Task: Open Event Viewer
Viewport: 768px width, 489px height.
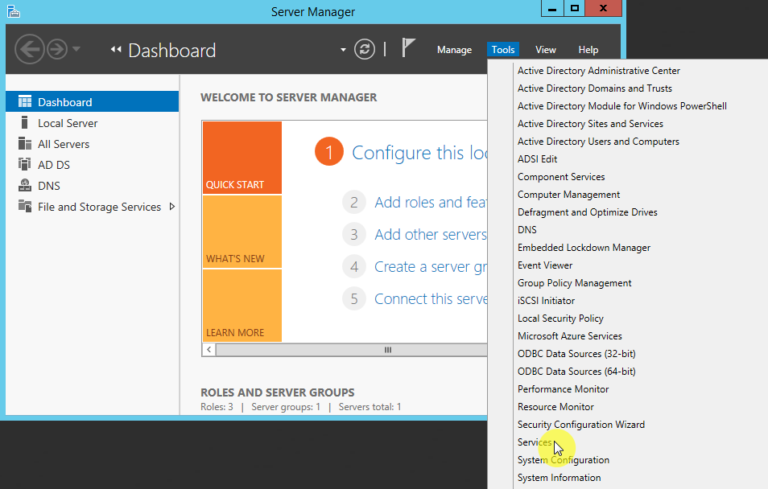Action: [545, 265]
